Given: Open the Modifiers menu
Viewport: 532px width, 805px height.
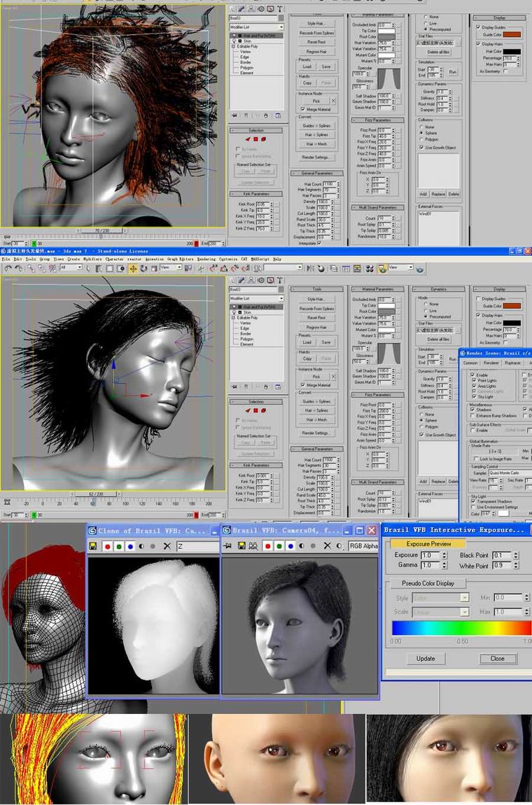Looking at the screenshot, I should coord(92,259).
